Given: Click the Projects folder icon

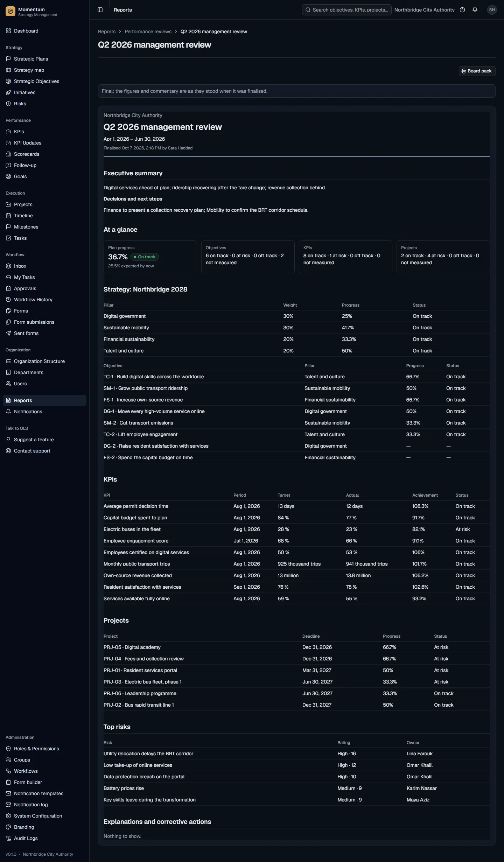Looking at the screenshot, I should click(x=8, y=204).
